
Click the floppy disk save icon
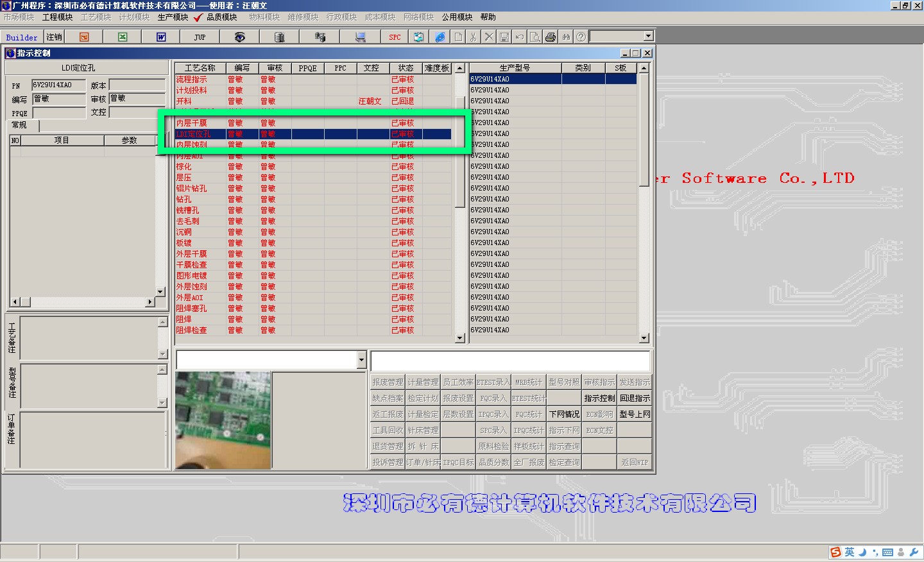point(504,37)
